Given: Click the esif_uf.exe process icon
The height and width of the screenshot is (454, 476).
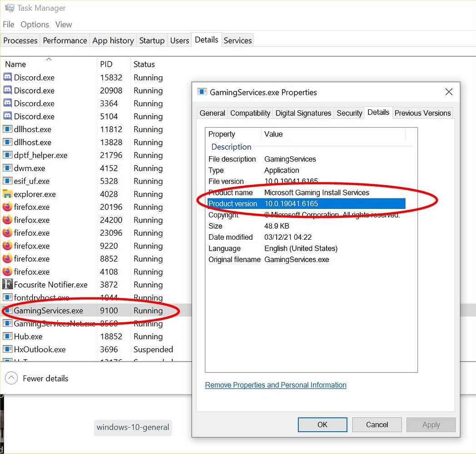Looking at the screenshot, I should pyautogui.click(x=8, y=181).
